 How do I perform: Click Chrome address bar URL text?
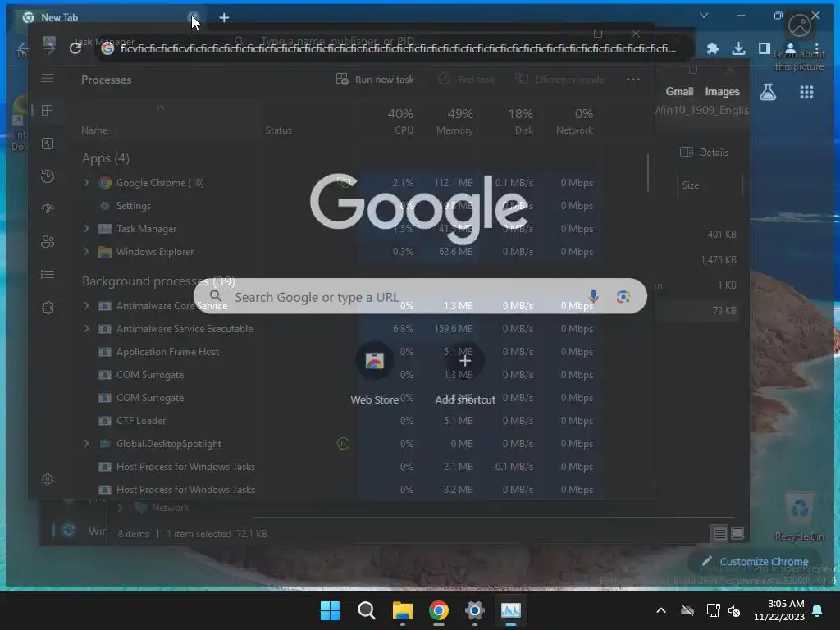(398, 48)
